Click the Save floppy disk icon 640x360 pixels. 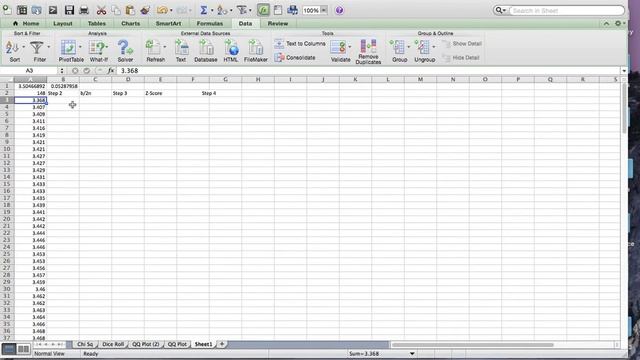pyautogui.click(x=69, y=10)
